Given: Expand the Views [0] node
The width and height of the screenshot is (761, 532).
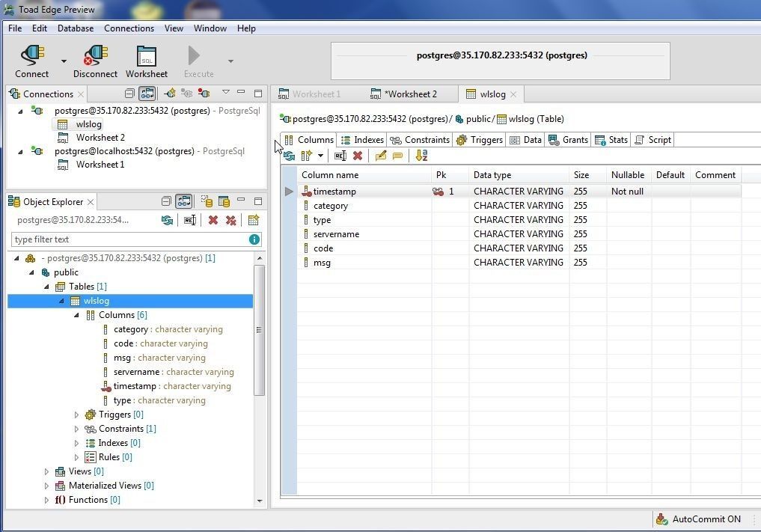Looking at the screenshot, I should pos(46,472).
